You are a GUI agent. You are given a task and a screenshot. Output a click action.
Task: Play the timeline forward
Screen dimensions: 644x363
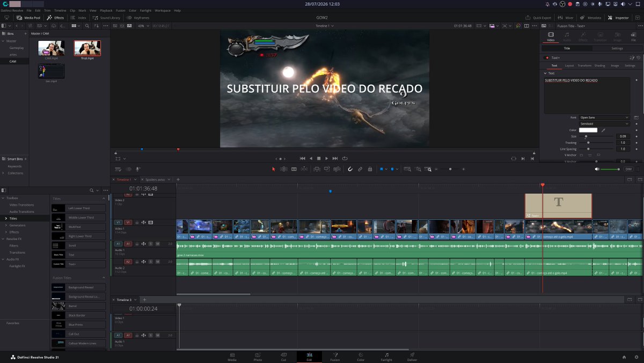[326, 158]
